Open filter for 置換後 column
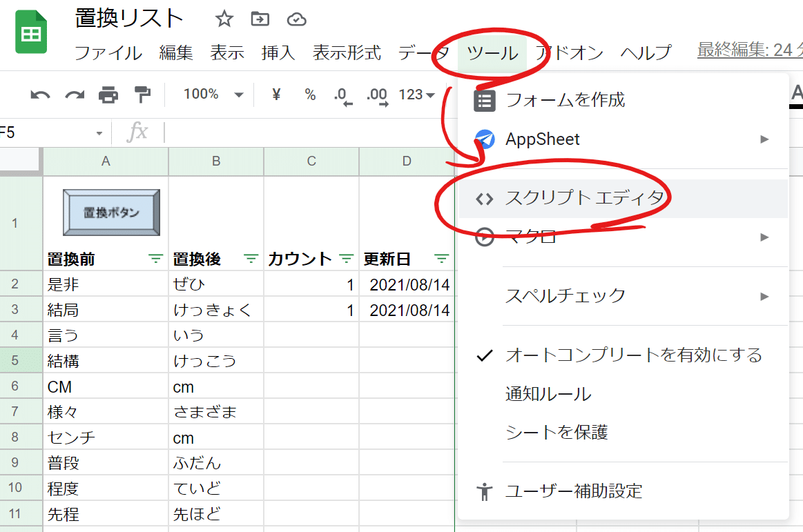Screen dimensions: 803x532 251,259
